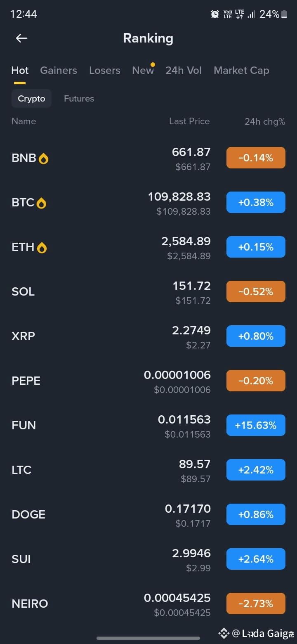Tap the flame icon next to BNB
Image resolution: width=297 pixels, height=644 pixels.
pos(43,159)
